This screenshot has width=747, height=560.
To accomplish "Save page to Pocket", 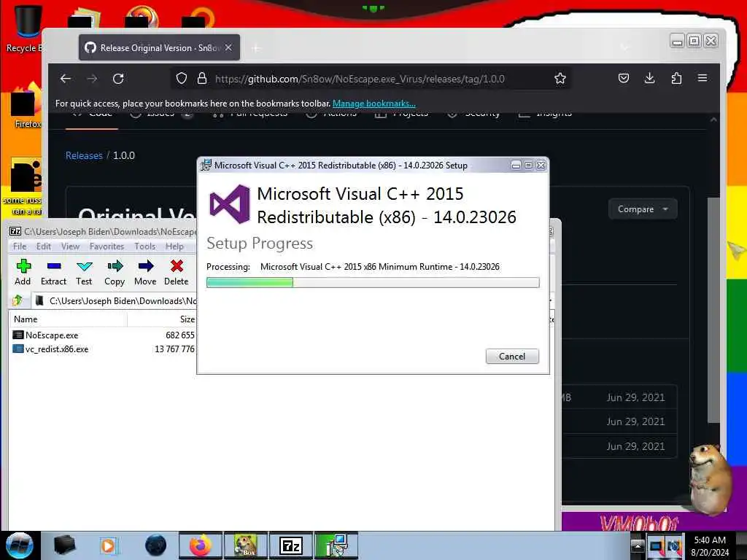I will click(x=624, y=79).
